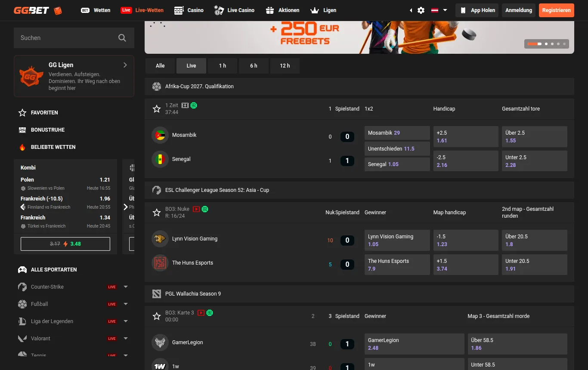Click the Afrika-Cup league soccer icon
588x370 pixels.
point(157,86)
